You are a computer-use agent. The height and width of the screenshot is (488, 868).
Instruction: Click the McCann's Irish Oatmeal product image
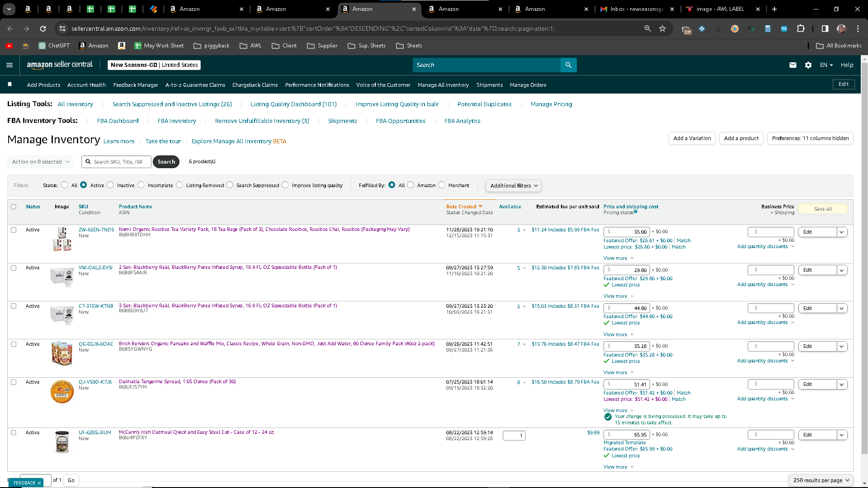(62, 441)
